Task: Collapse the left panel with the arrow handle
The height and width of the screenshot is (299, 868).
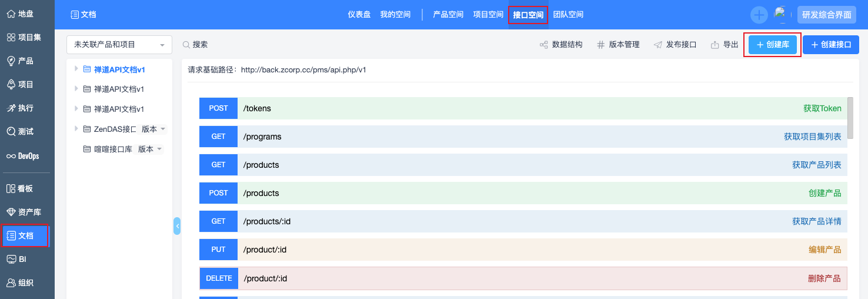Action: pos(177,226)
